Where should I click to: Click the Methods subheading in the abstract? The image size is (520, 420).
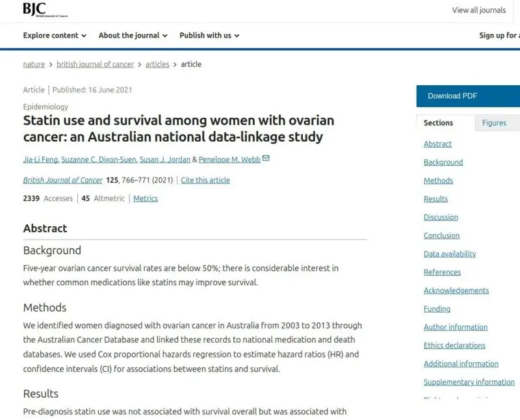[45, 308]
